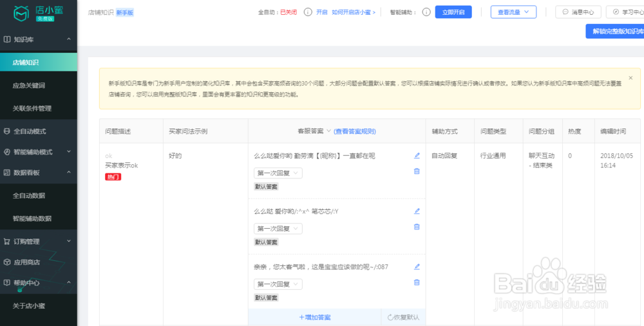Open 第一次回复 dropdown for third answer
The image size is (644, 326).
tap(278, 284)
